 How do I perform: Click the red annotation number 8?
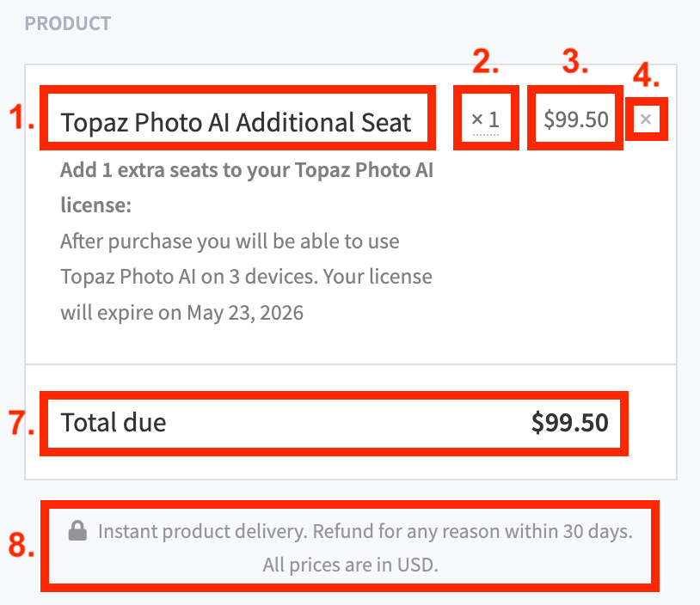(20, 545)
